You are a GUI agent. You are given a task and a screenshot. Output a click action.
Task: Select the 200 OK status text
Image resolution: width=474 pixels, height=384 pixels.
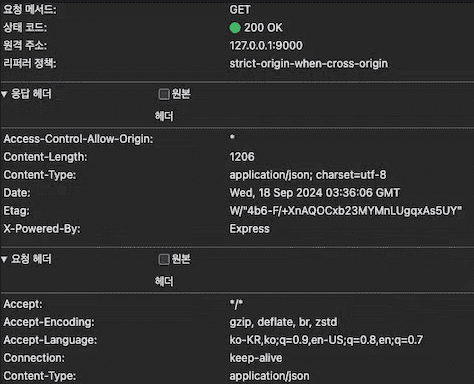click(x=263, y=28)
